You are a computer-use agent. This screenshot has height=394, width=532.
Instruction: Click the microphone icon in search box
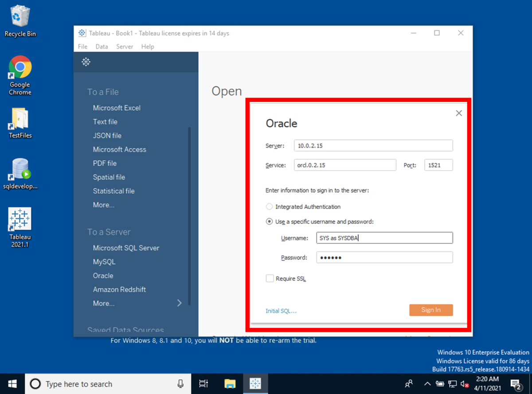click(x=180, y=384)
